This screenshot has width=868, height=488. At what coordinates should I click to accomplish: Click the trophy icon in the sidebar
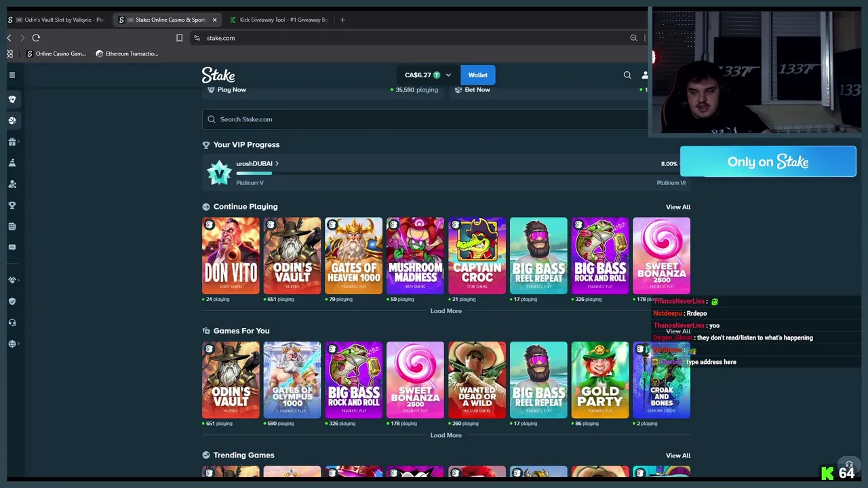click(x=12, y=205)
